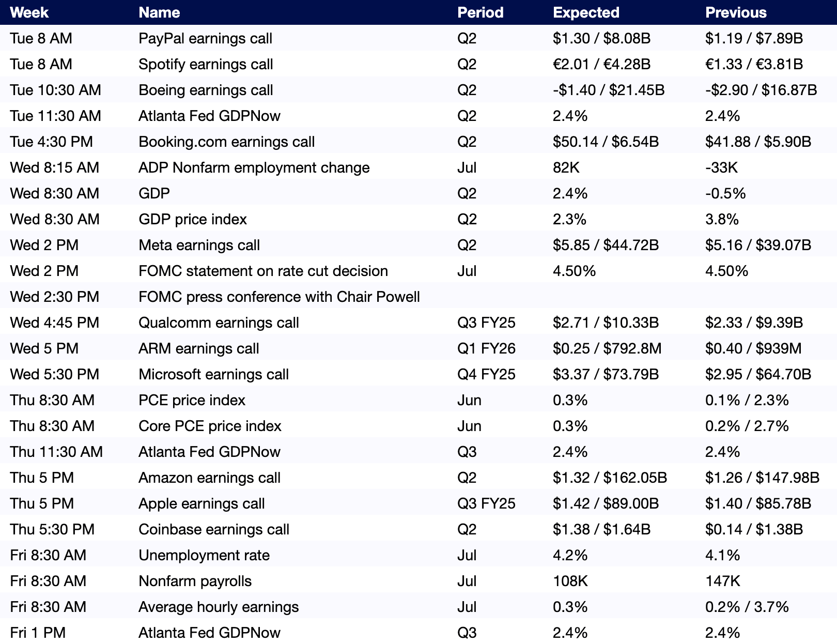
Task: Click ARM period Q1 FY26
Action: click(x=486, y=348)
